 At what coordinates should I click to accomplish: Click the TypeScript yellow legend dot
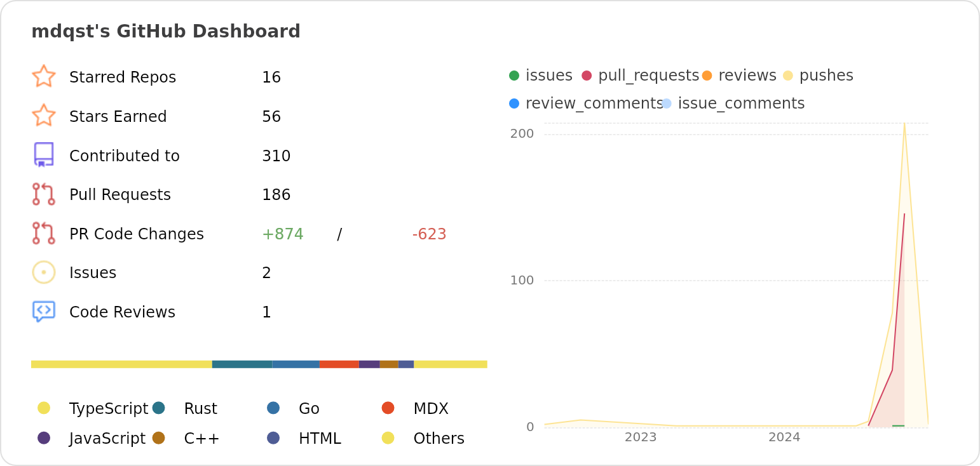(x=44, y=408)
